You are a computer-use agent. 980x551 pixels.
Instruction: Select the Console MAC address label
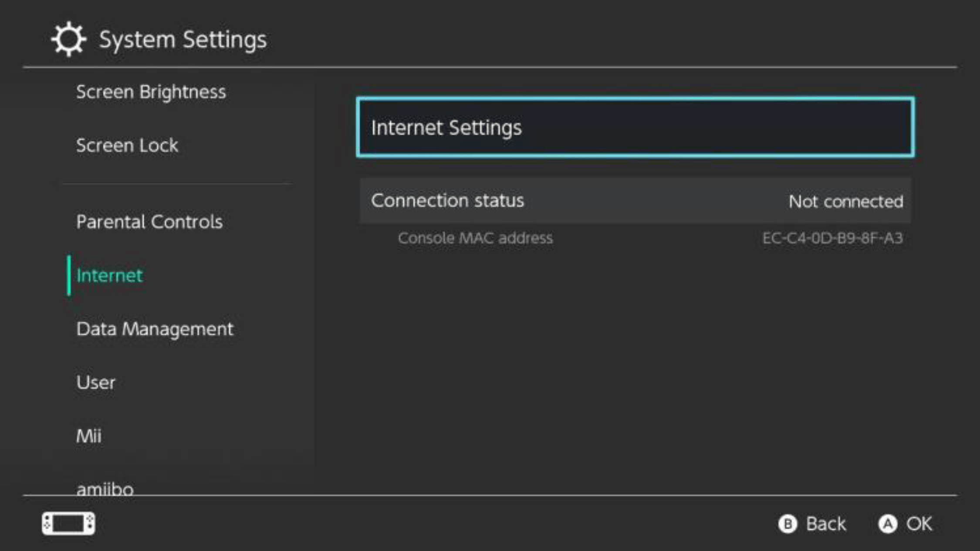pyautogui.click(x=475, y=238)
